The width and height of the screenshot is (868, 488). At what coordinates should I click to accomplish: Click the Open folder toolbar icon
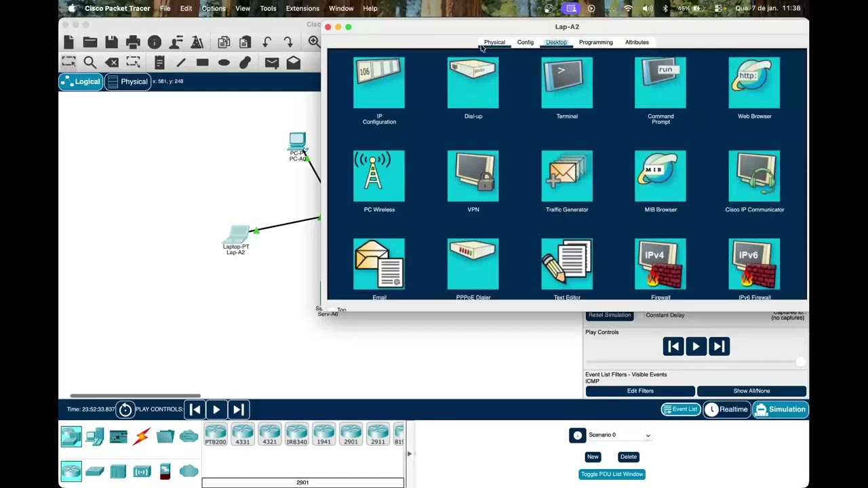(x=90, y=42)
